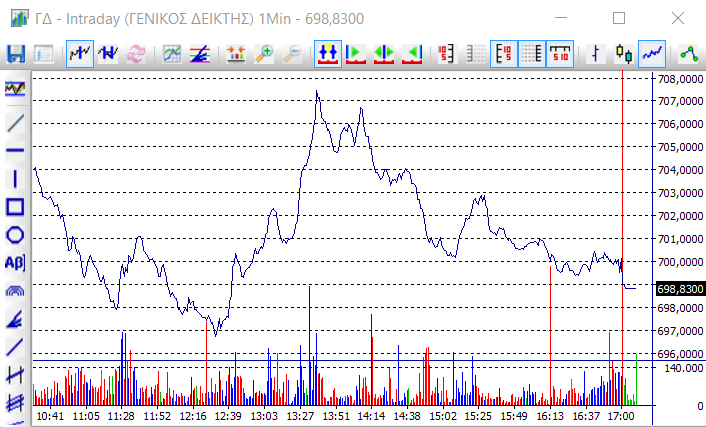The image size is (706, 427).
Task: Click the 140.000 volume axis label
Action: tap(683, 368)
